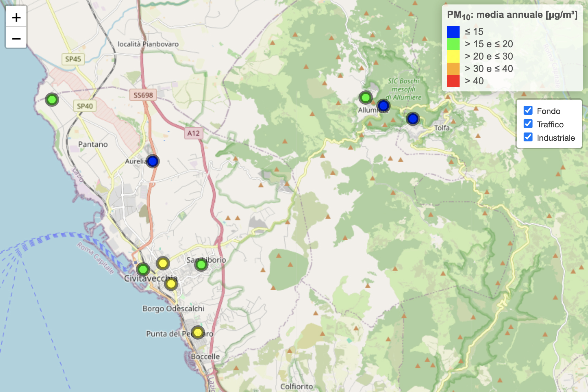Click the A12 motorway label

(193, 133)
